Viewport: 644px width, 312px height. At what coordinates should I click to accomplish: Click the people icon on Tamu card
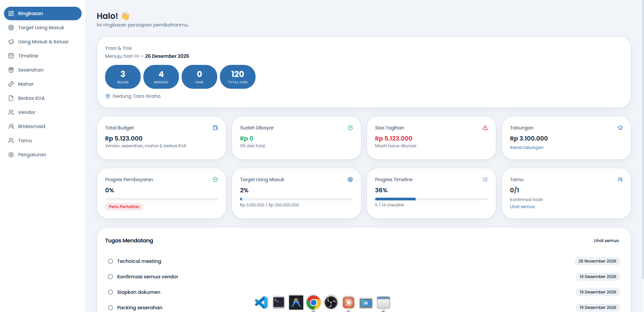(x=620, y=180)
